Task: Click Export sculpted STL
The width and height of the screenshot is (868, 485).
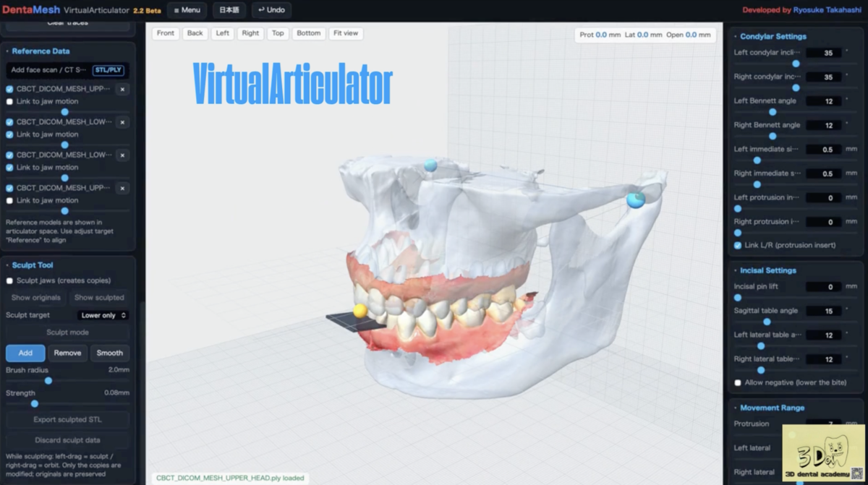Action: pos(68,419)
